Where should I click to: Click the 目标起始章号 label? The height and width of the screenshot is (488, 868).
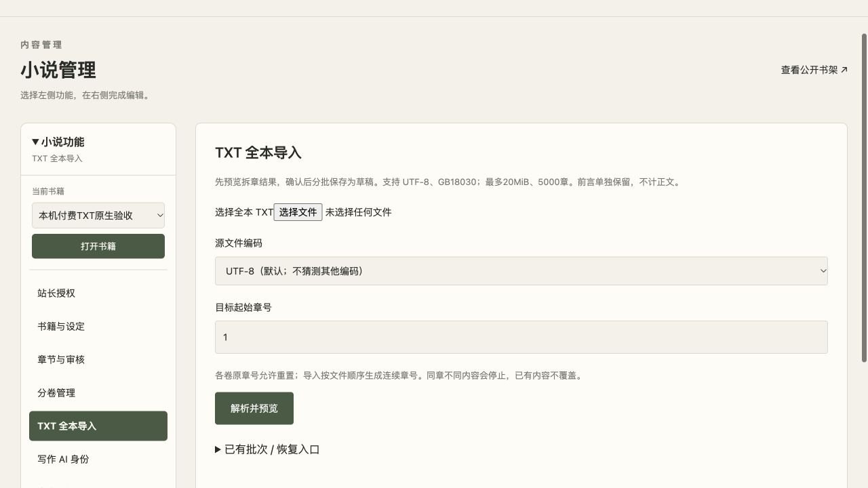click(x=243, y=307)
